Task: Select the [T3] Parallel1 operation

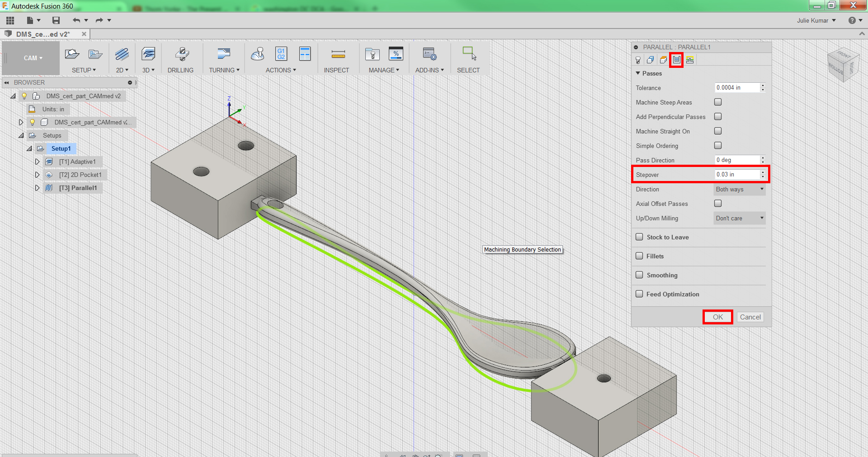Action: click(78, 188)
